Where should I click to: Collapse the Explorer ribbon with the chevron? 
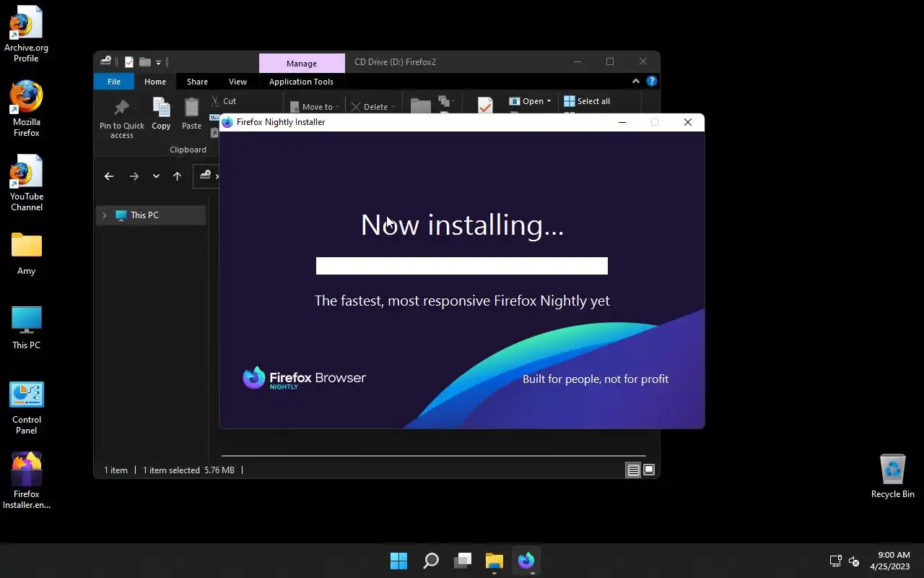tap(635, 82)
